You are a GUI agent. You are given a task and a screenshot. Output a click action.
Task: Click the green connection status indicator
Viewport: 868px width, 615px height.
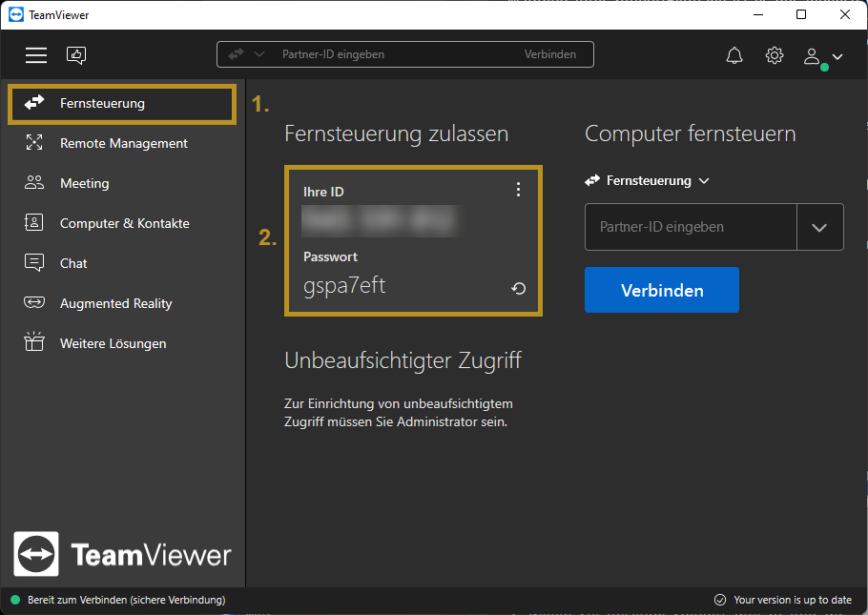click(x=15, y=600)
